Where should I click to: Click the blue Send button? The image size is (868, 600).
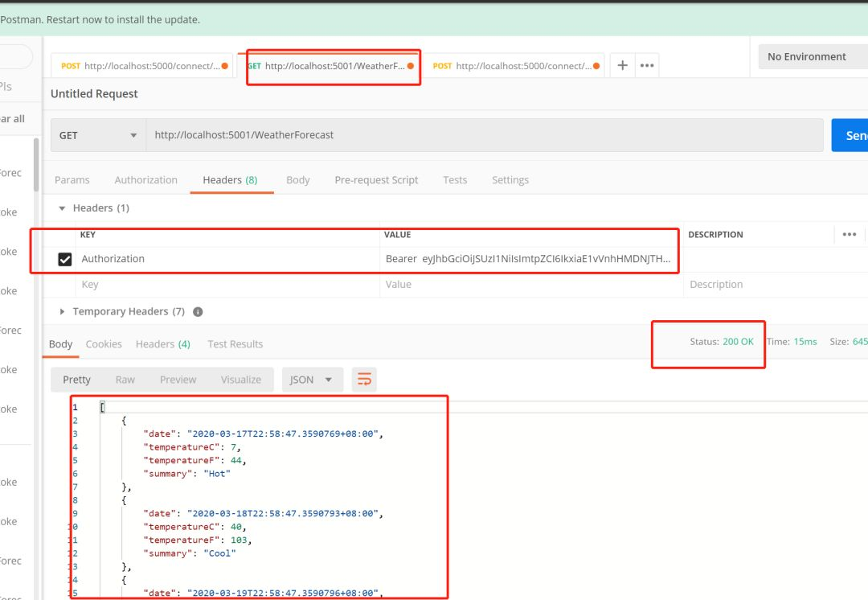(x=850, y=135)
